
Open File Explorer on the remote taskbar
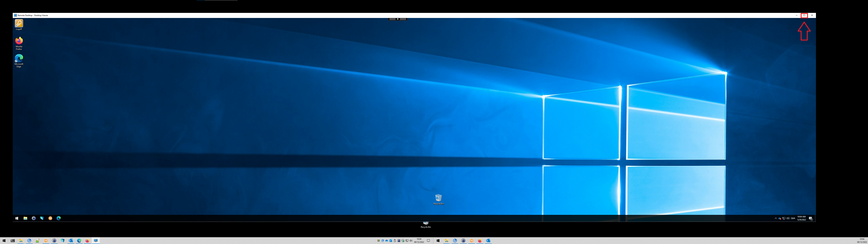[x=25, y=218]
